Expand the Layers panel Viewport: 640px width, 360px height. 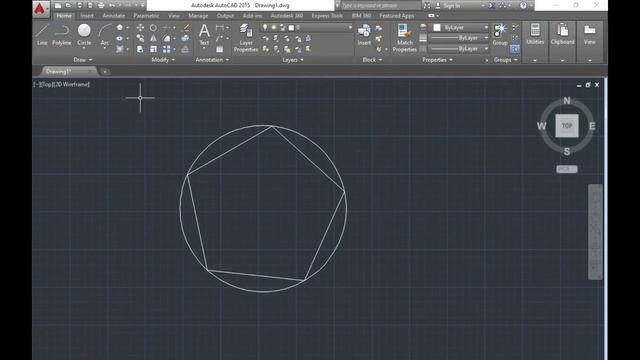coord(293,60)
